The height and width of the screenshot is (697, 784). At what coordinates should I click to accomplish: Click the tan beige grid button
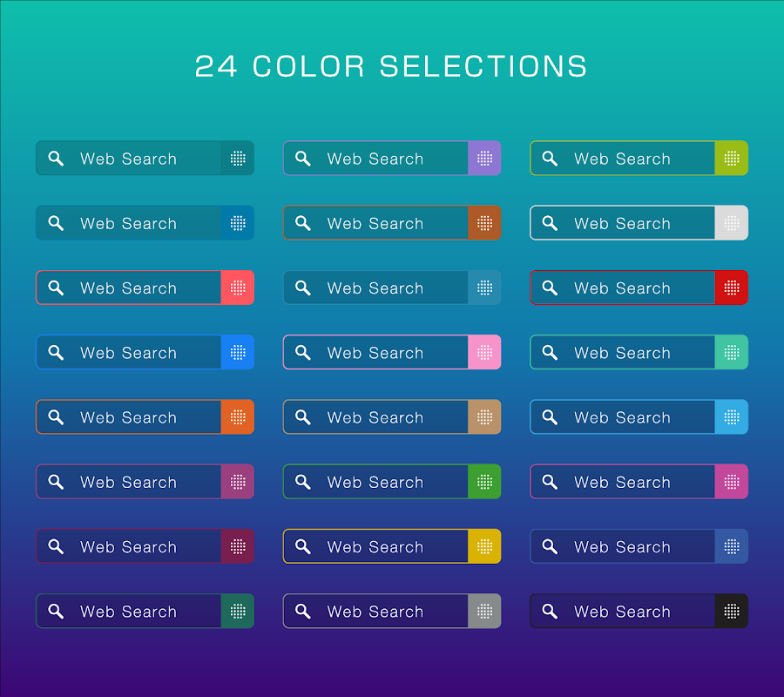(484, 416)
